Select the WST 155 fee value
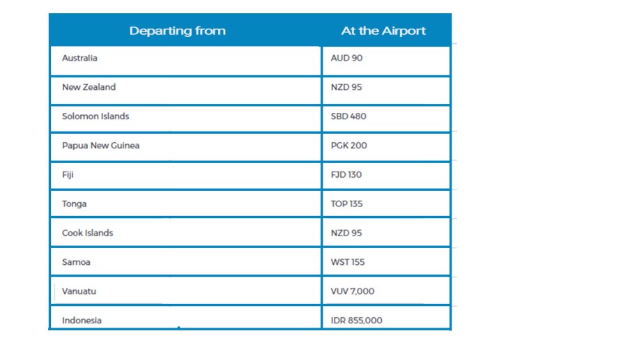Image resolution: width=644 pixels, height=352 pixels. tap(348, 262)
